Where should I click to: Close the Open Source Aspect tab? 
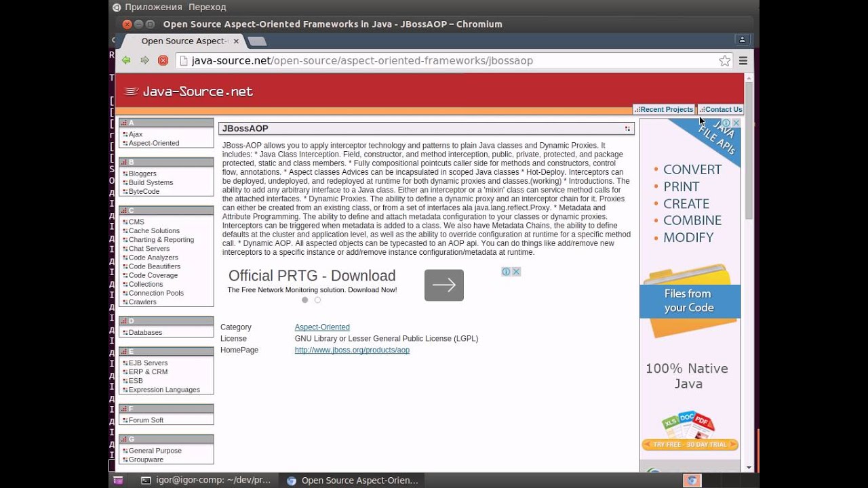[x=236, y=41]
